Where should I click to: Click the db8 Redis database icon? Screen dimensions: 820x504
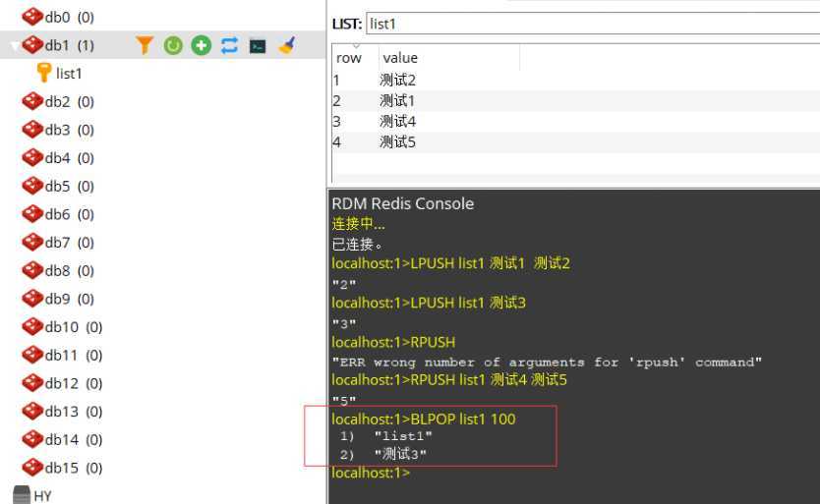coord(32,271)
